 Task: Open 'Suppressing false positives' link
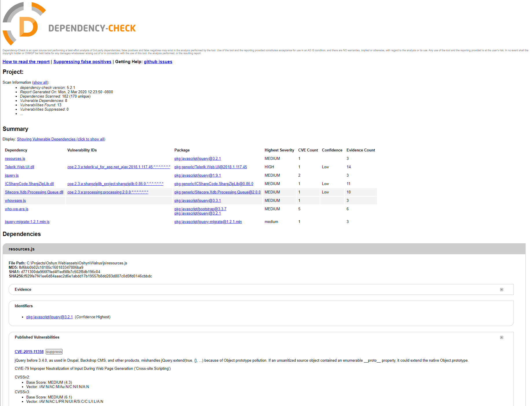[x=82, y=62]
